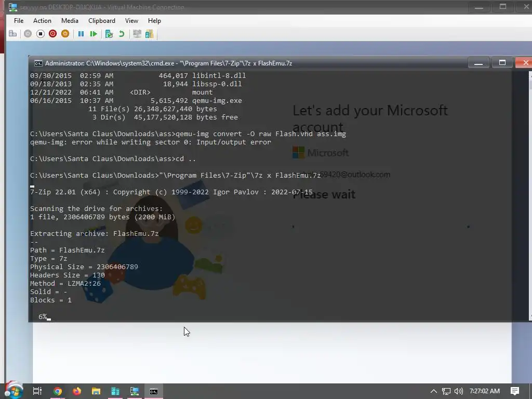Open the network tray icon

(x=446, y=391)
